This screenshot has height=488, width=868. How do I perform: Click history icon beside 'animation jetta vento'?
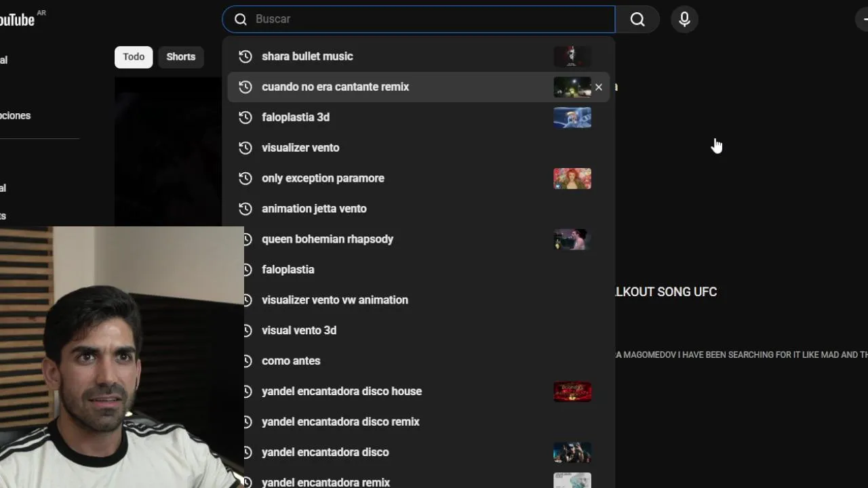pyautogui.click(x=245, y=209)
